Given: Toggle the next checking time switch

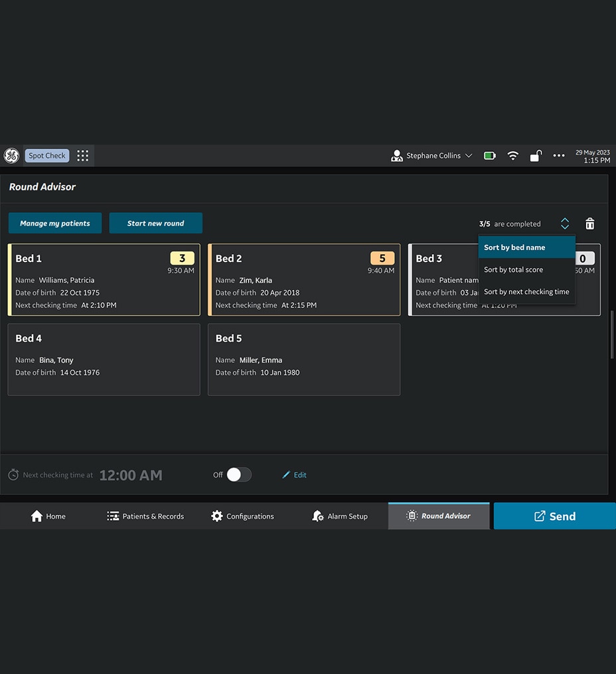Looking at the screenshot, I should tap(239, 475).
